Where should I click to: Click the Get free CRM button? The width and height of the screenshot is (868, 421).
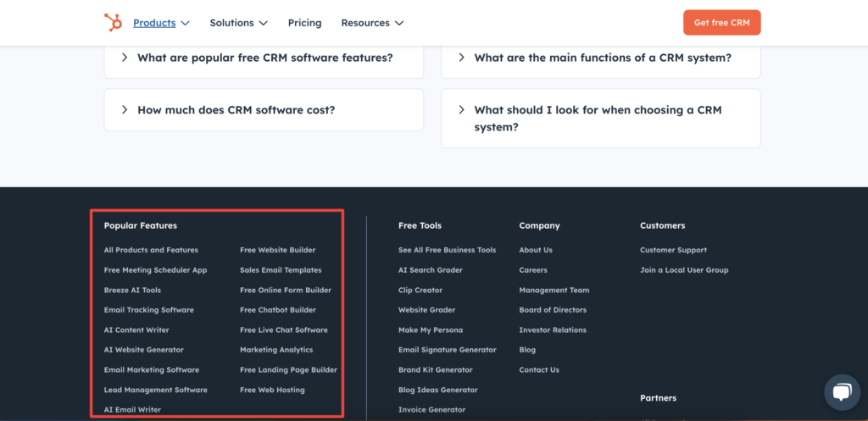(722, 23)
